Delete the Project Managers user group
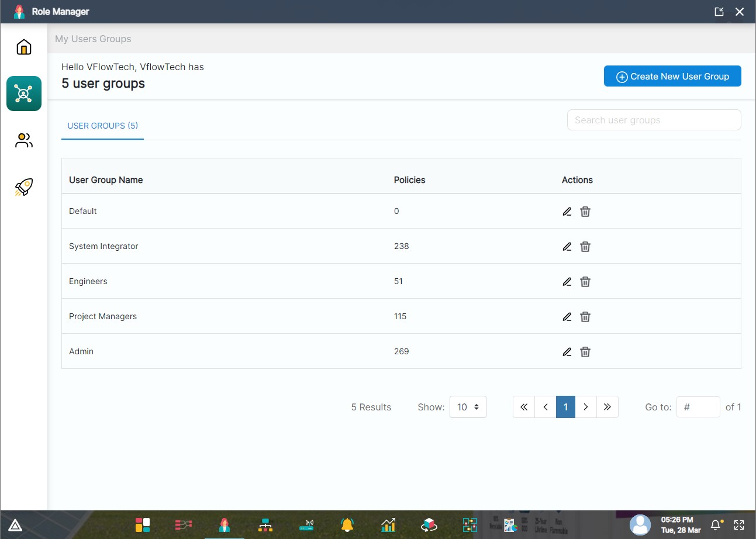 click(585, 316)
